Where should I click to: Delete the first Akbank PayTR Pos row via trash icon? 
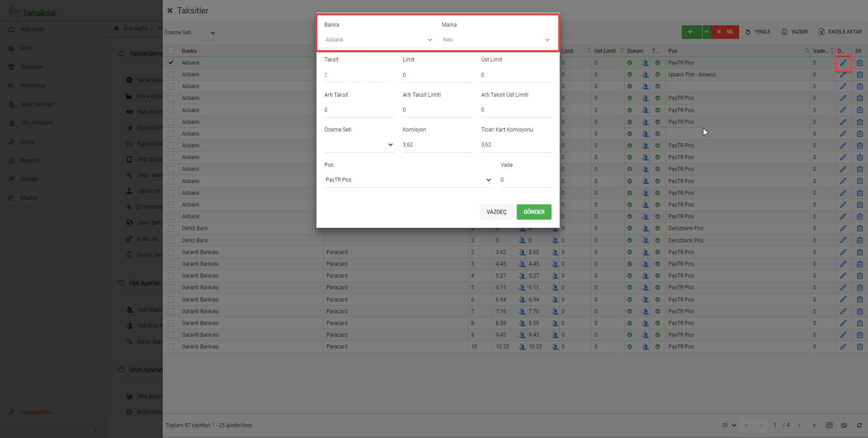pos(859,63)
